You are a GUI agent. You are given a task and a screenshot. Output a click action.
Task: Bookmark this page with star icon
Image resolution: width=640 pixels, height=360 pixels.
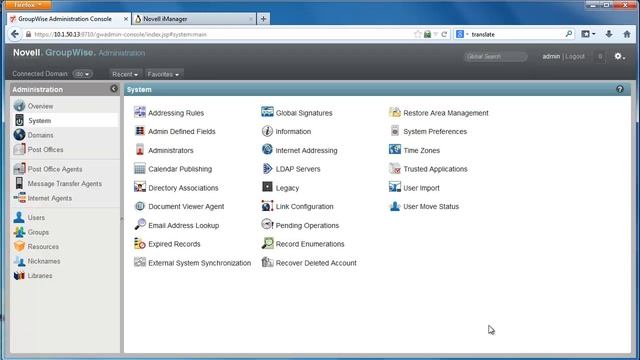tap(417, 34)
